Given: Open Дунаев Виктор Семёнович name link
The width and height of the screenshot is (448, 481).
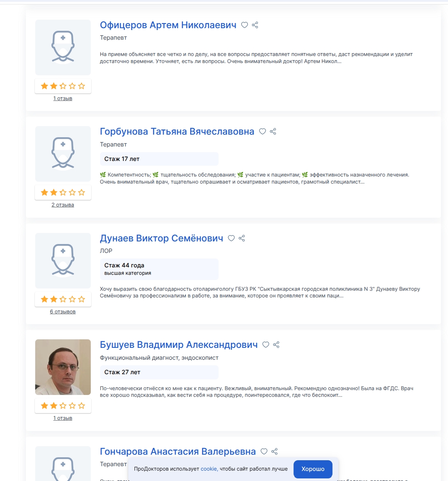Looking at the screenshot, I should 161,238.
